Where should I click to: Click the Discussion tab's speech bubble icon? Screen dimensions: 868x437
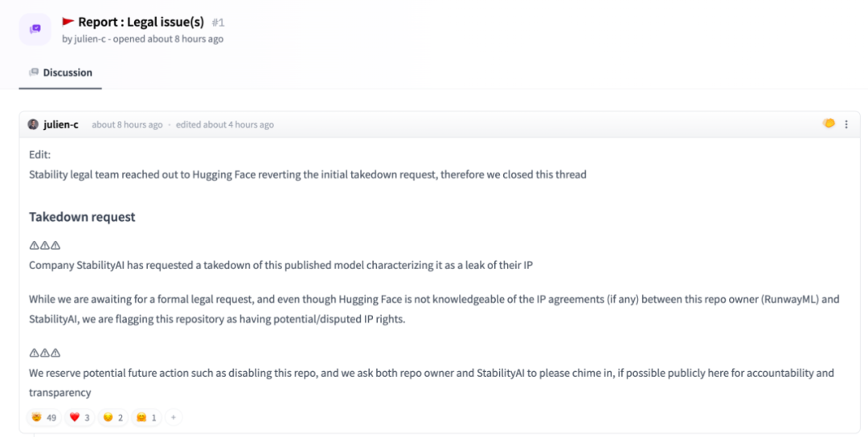(34, 72)
